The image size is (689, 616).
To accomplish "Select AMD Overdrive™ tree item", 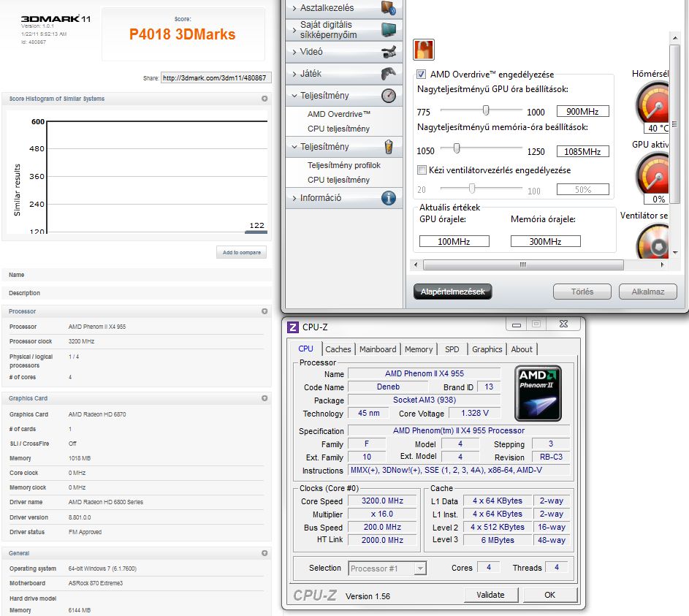I will click(x=339, y=114).
